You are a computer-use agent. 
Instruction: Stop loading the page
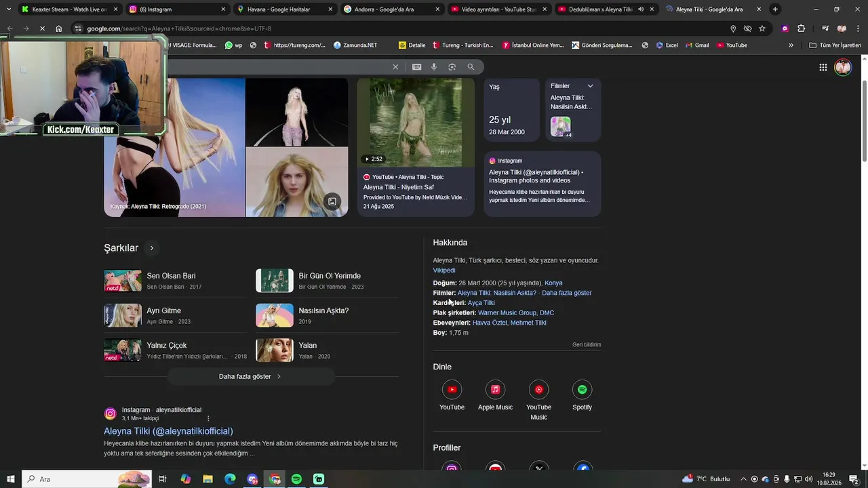click(x=42, y=28)
